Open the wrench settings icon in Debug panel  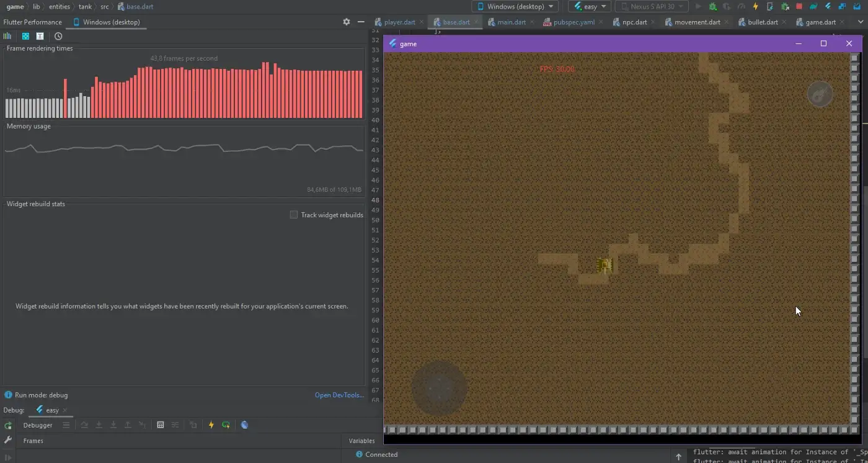click(x=8, y=440)
